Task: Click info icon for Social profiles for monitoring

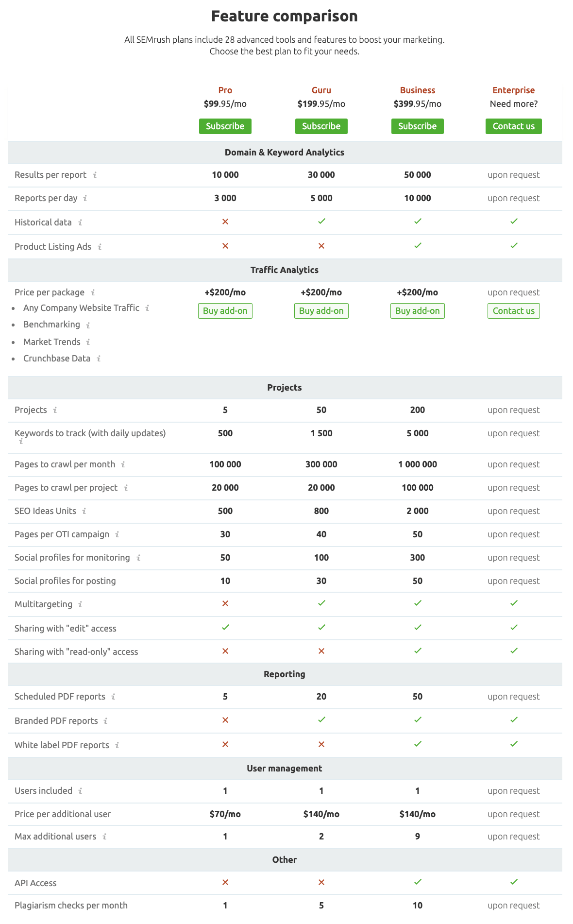Action: (x=138, y=558)
